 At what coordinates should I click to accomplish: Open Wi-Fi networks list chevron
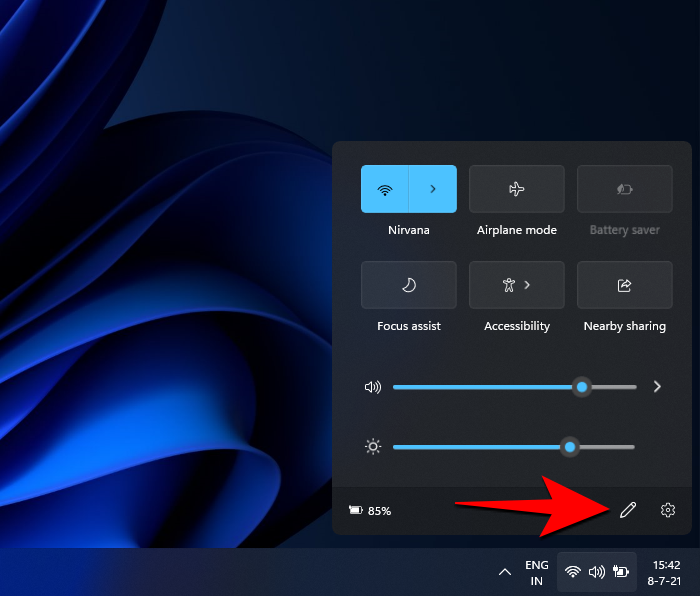click(x=433, y=189)
